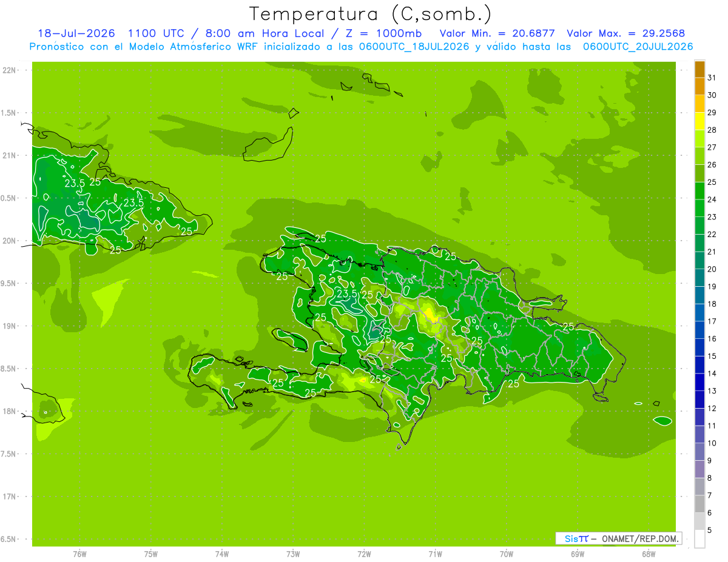Click the '19N' latitude label

click(x=10, y=326)
